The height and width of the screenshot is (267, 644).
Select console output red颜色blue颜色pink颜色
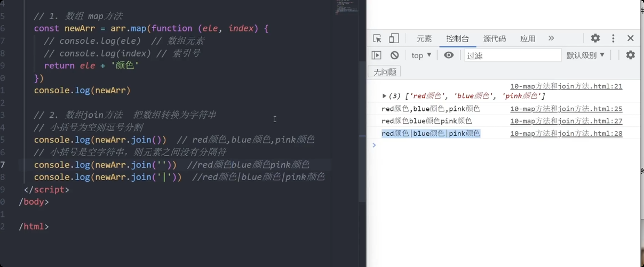click(426, 121)
